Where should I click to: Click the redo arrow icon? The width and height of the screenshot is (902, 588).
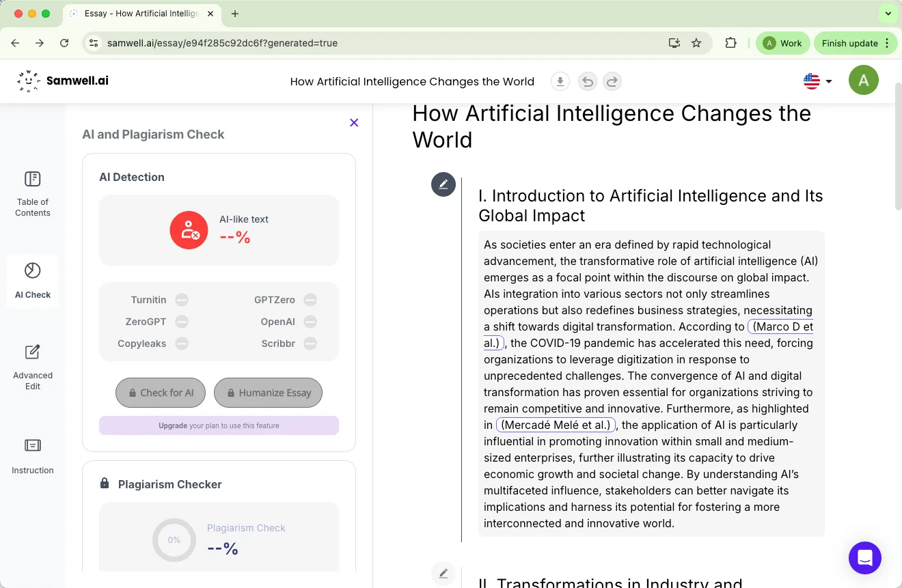[x=612, y=82]
